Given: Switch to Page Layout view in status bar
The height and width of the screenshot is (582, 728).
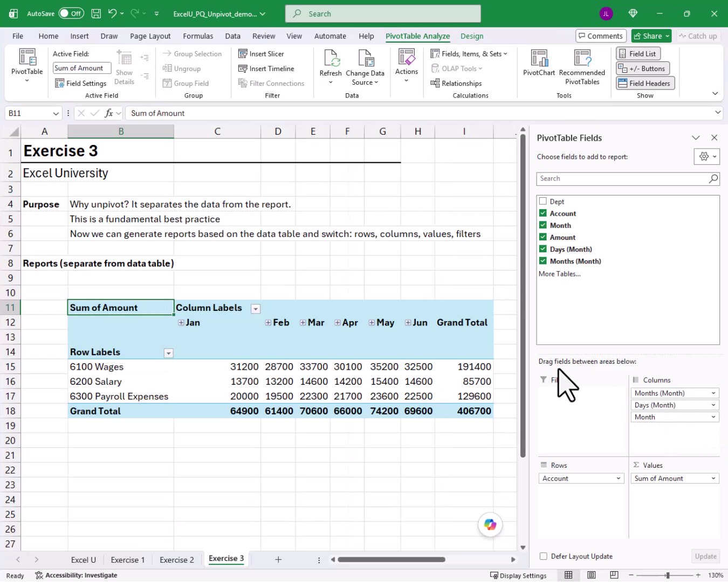Looking at the screenshot, I should [592, 575].
